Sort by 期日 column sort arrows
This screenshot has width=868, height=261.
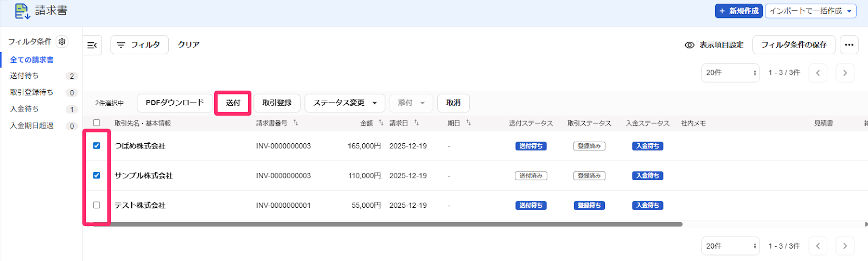[x=468, y=123]
